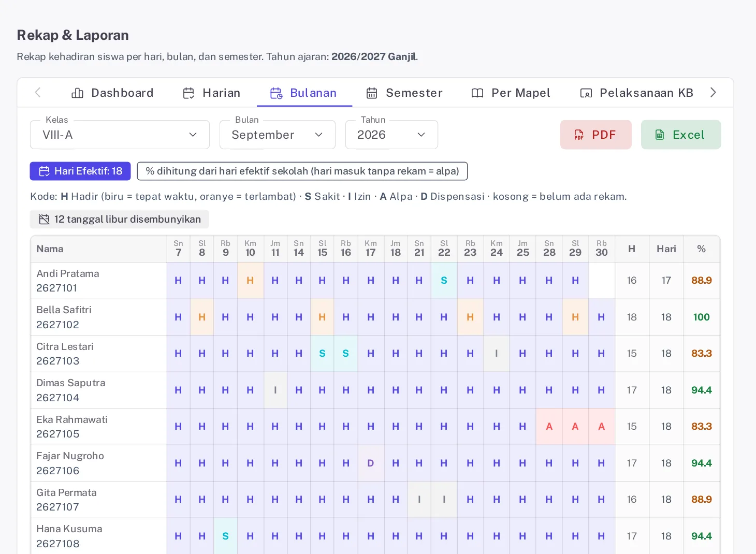Click the Excel spreadsheet icon
This screenshot has height=554, width=756.
pyautogui.click(x=660, y=135)
